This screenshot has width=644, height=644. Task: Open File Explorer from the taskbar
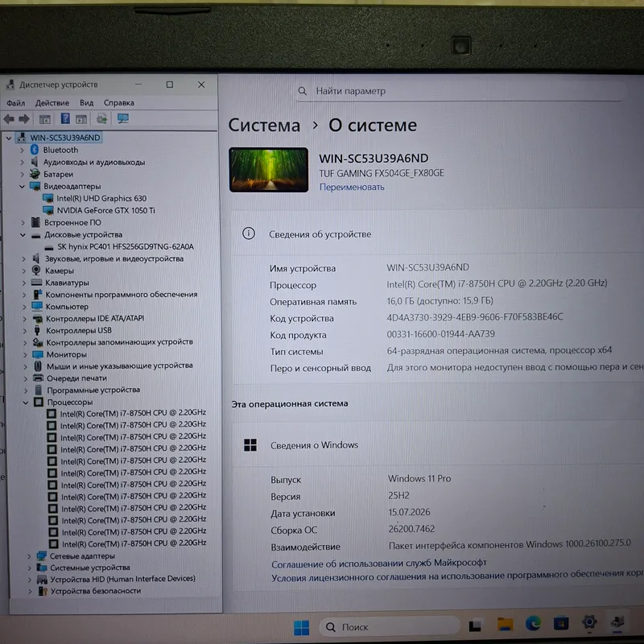pos(505,625)
